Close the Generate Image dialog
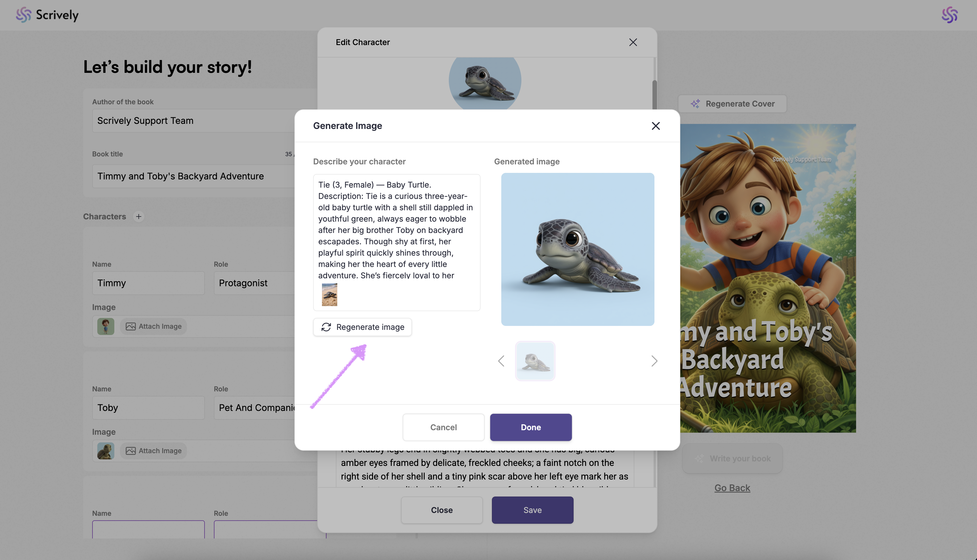This screenshot has height=560, width=977. point(656,126)
